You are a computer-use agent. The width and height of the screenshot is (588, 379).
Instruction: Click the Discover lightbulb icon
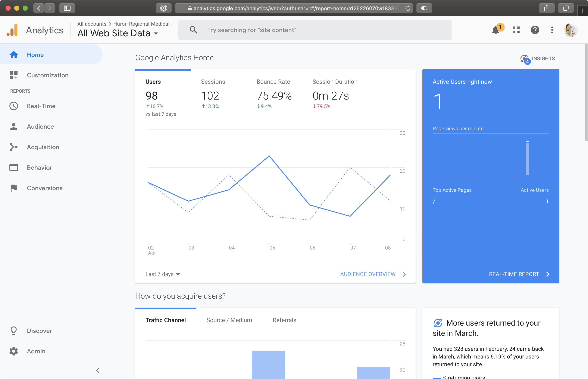coord(13,331)
